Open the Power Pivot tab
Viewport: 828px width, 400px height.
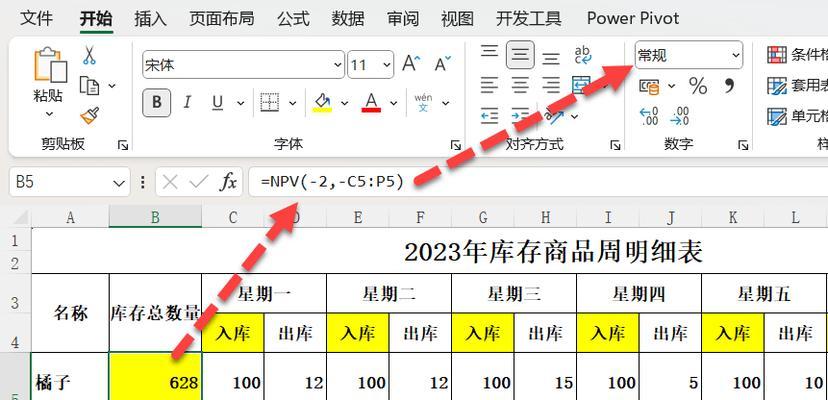click(x=633, y=18)
